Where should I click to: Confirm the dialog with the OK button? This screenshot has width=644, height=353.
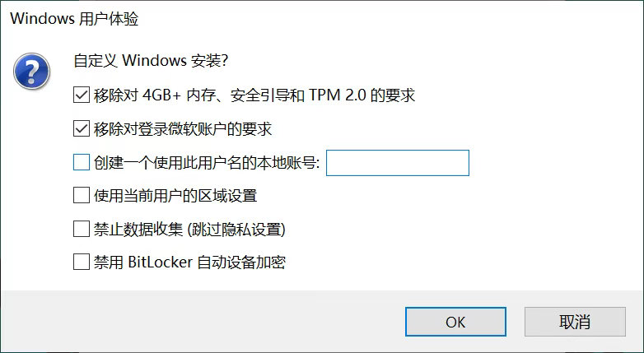coord(455,322)
